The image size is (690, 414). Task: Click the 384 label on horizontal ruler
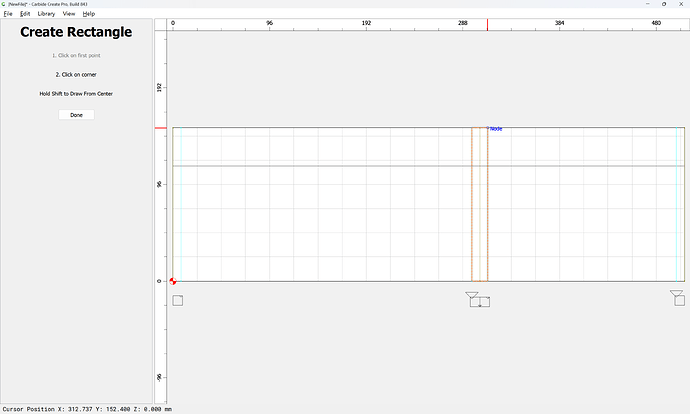click(559, 23)
